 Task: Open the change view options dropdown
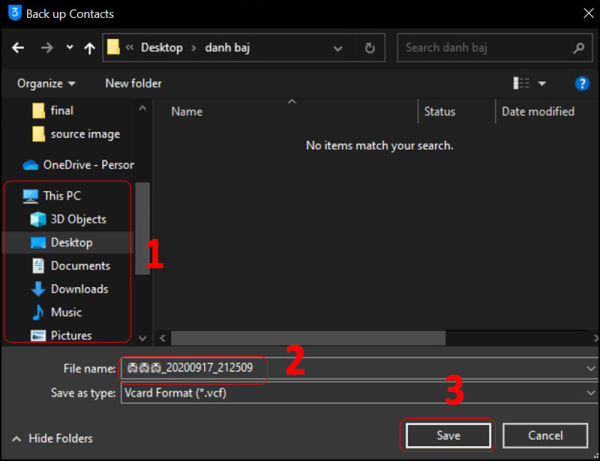542,83
